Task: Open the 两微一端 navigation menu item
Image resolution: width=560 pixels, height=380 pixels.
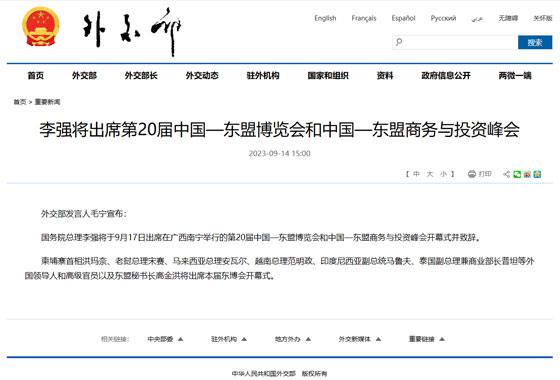Action: [515, 75]
